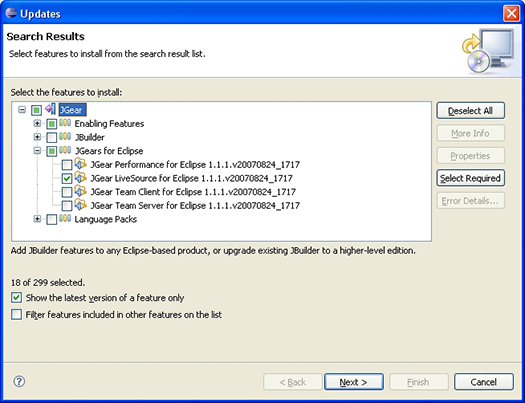The height and width of the screenshot is (403, 525).
Task: Open help via the question mark icon
Action: [19, 381]
